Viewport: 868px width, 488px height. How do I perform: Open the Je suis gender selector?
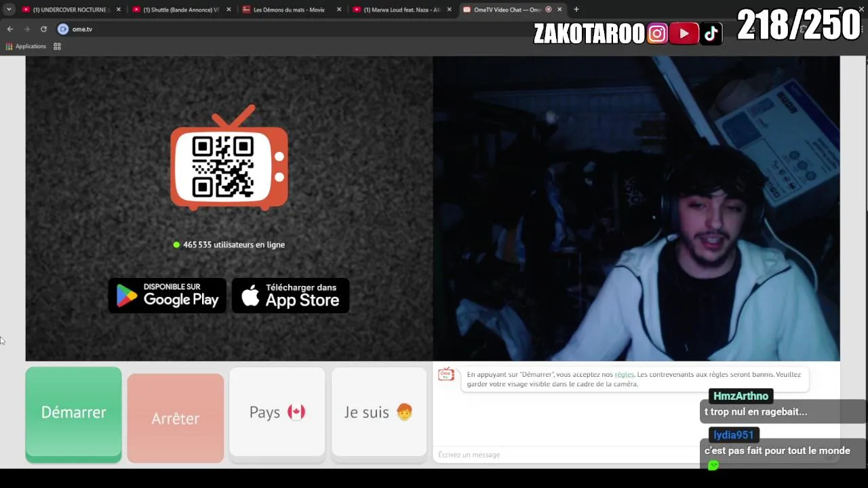pos(379,412)
